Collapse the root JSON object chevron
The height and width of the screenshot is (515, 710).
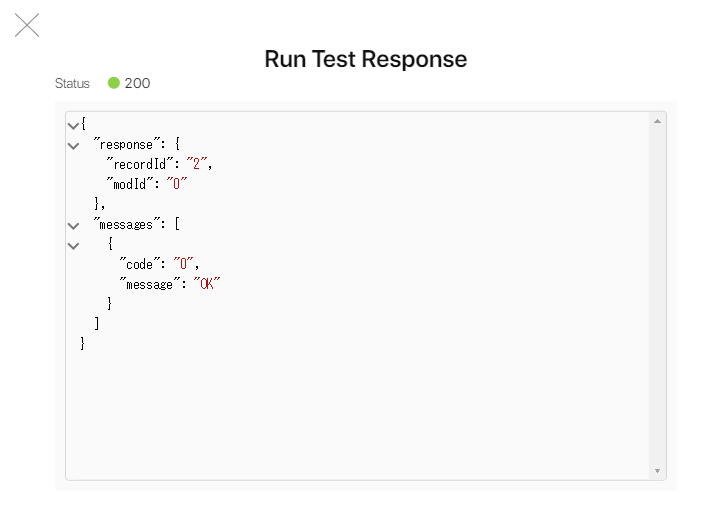click(x=73, y=126)
